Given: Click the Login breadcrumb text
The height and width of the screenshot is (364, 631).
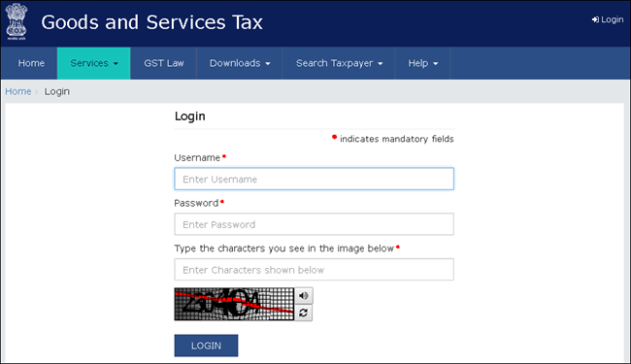Looking at the screenshot, I should pos(56,91).
